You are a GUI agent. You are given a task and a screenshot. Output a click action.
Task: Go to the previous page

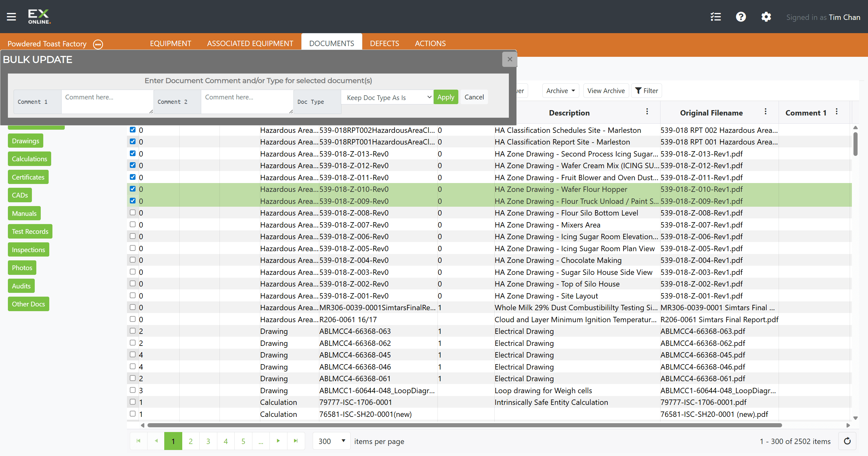point(156,441)
